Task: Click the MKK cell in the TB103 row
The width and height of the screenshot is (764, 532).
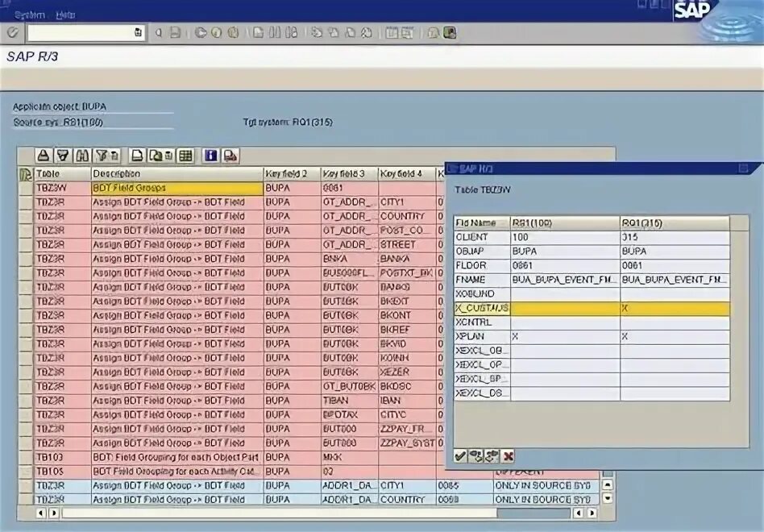Action: click(x=349, y=458)
